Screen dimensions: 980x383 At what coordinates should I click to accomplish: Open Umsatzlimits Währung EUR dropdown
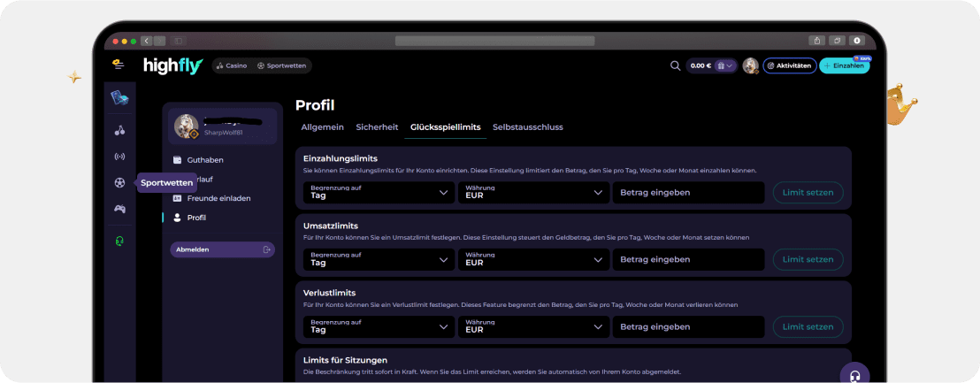pos(533,259)
